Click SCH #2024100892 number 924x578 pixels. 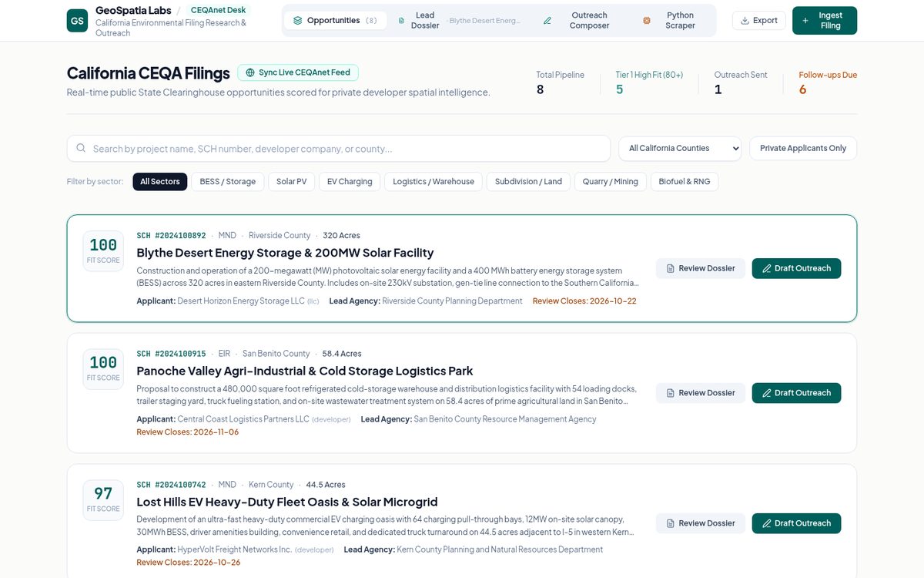click(x=171, y=236)
